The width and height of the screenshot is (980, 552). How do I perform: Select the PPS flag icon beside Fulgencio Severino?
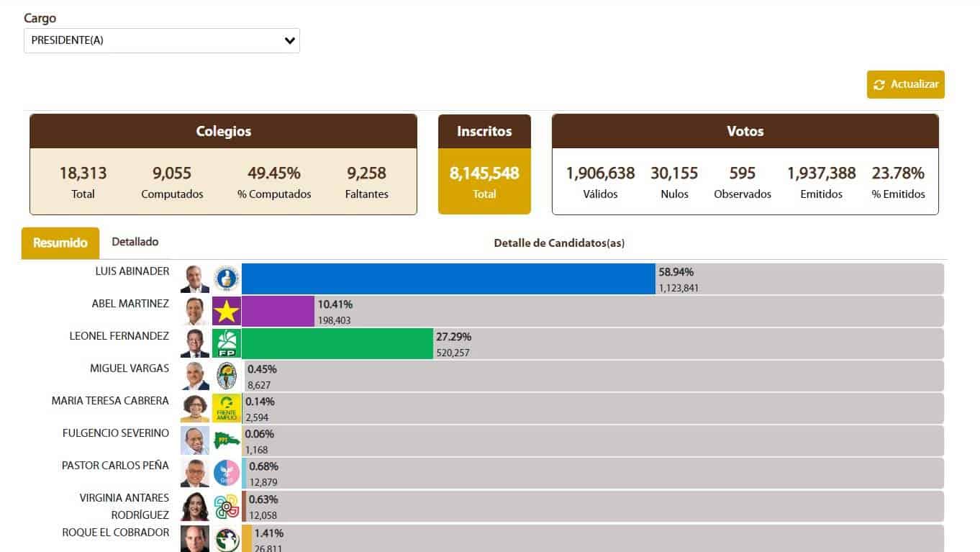(227, 440)
